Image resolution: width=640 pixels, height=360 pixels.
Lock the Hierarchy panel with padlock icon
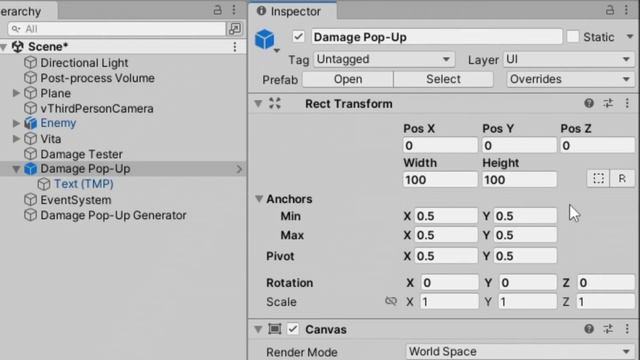point(218,10)
